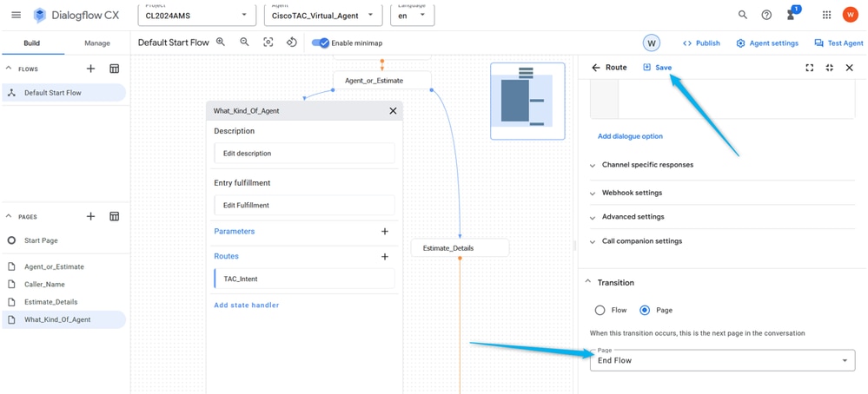
Task: Open the Language en dropdown
Action: [x=413, y=15]
